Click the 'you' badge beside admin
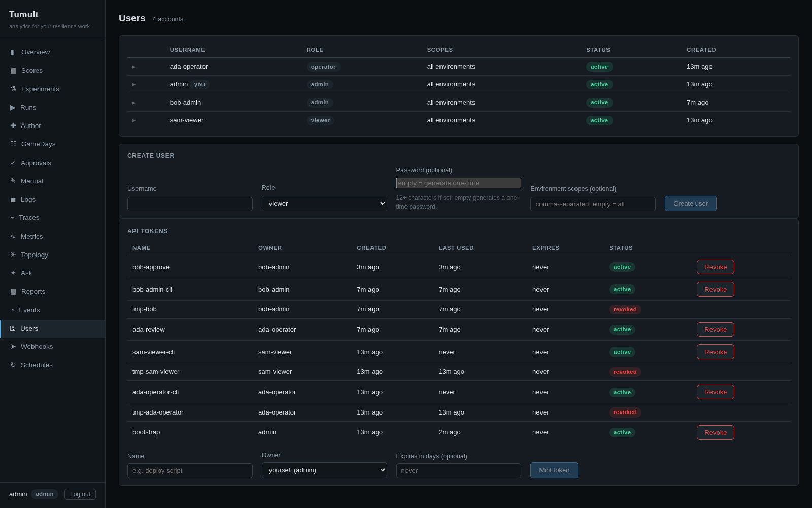 point(199,84)
